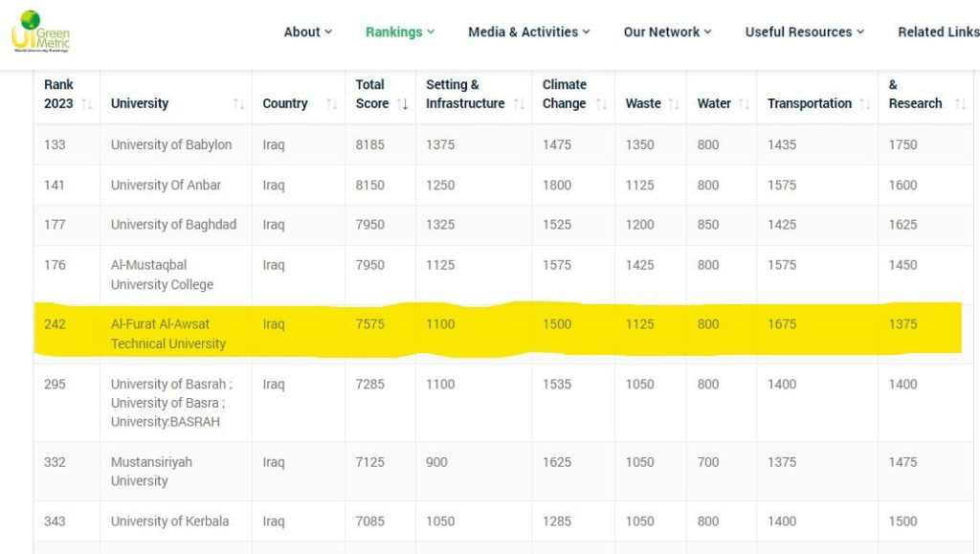The height and width of the screenshot is (554, 980).
Task: Click Al-Furat Al-Awsat's transportation score 1675
Action: click(782, 324)
